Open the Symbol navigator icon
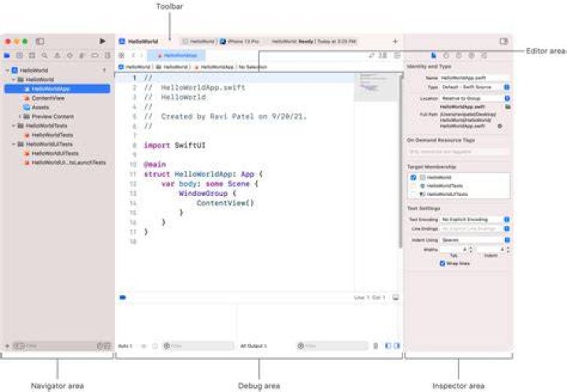 32,55
